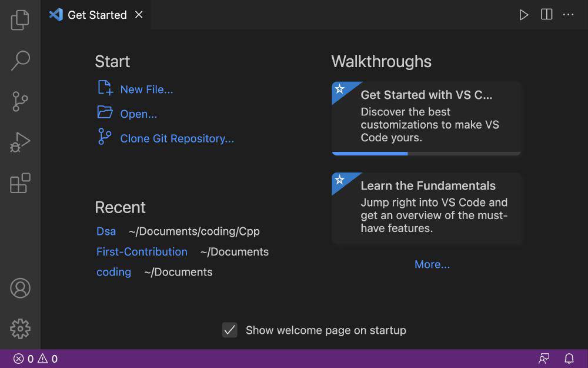Open the Extensions view
The image size is (588, 368).
click(20, 183)
